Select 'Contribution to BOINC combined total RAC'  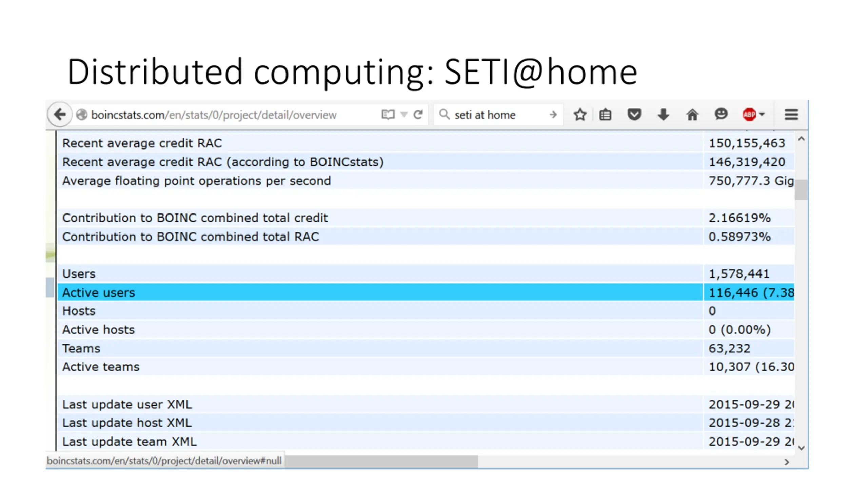point(191,237)
